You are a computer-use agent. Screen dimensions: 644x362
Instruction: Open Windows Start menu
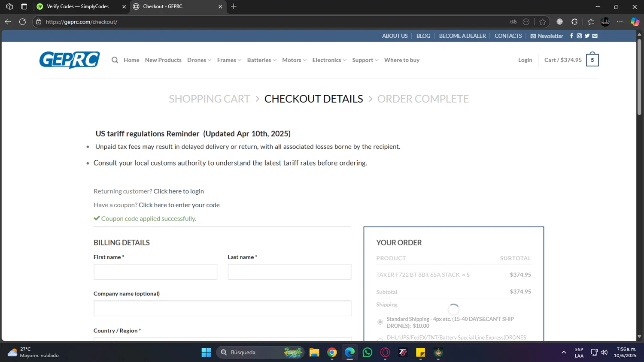(x=206, y=353)
